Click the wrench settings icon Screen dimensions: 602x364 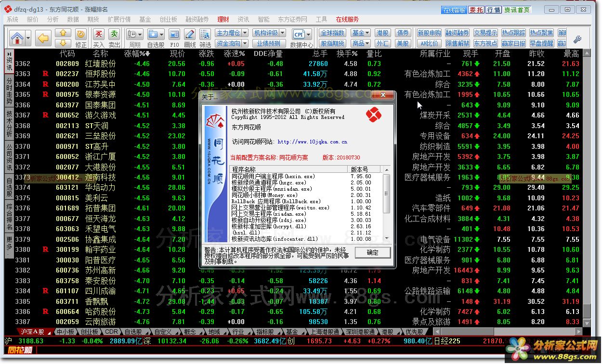[x=577, y=39]
